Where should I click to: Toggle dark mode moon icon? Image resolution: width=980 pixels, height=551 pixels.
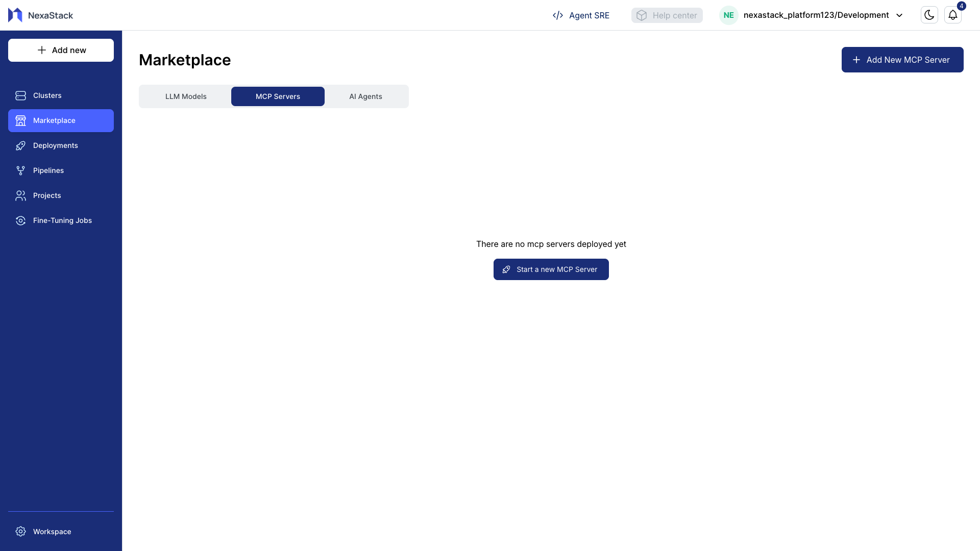coord(929,15)
